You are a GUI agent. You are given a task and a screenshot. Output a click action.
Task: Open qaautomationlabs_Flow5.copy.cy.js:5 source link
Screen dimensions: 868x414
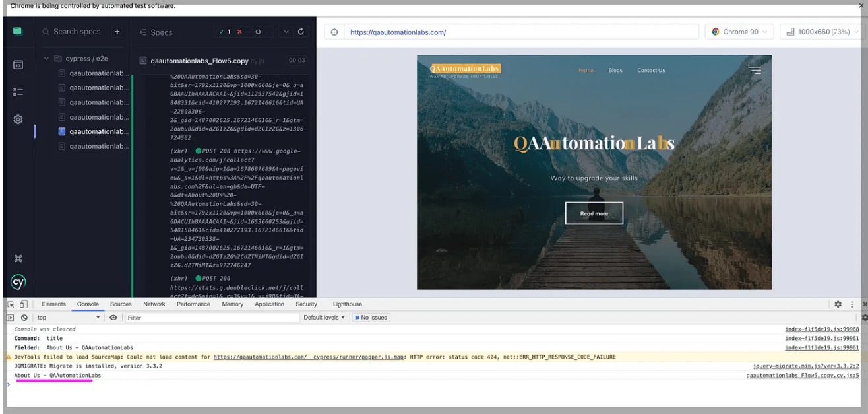click(803, 375)
